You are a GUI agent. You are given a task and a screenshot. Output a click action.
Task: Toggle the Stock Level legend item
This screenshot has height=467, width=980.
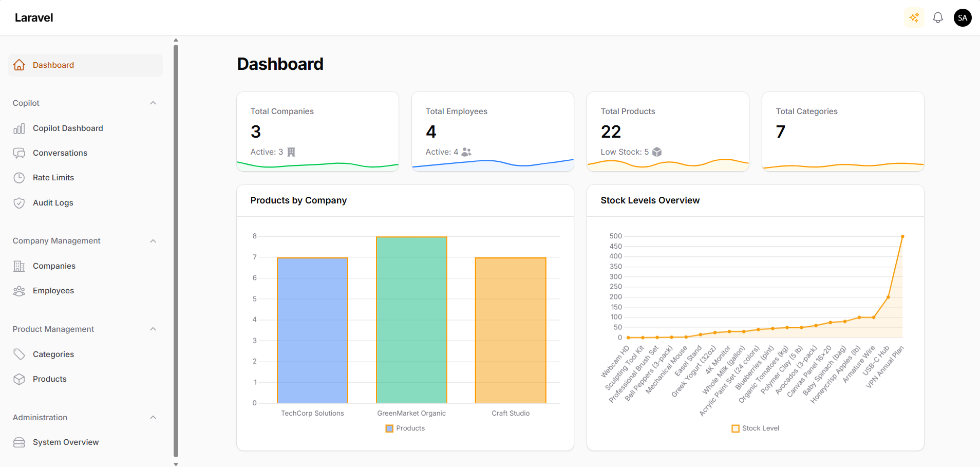coord(755,428)
